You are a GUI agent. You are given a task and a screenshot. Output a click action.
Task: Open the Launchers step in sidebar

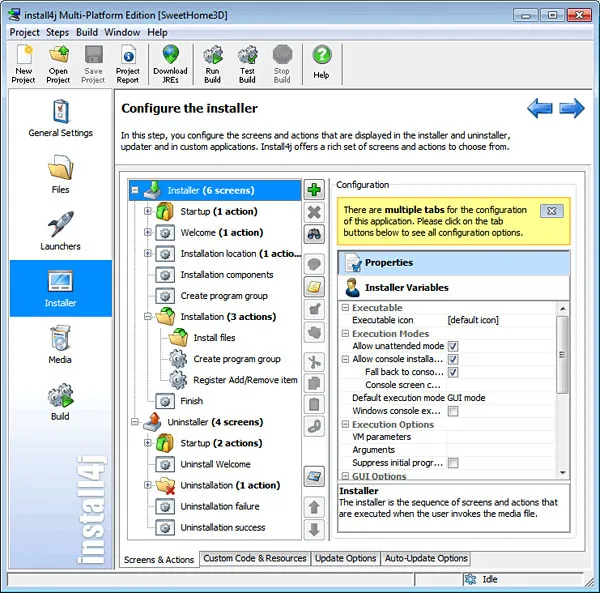pyautogui.click(x=61, y=229)
